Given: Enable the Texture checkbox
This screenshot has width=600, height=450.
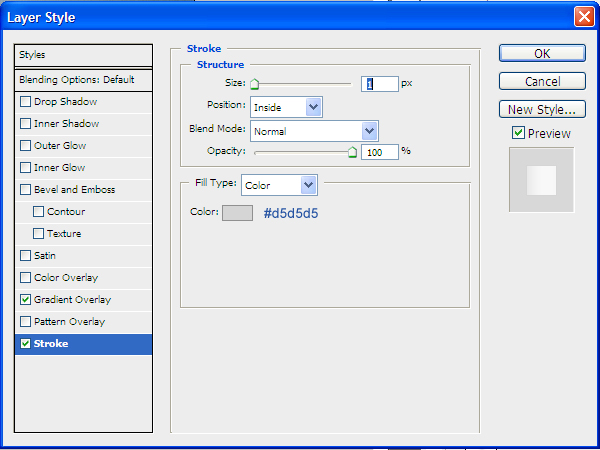Looking at the screenshot, I should tap(38, 233).
